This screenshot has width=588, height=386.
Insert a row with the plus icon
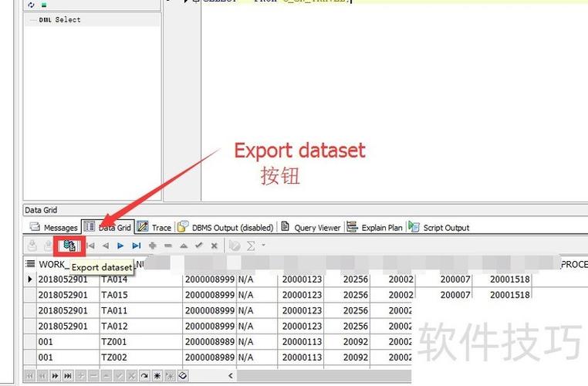tap(152, 245)
